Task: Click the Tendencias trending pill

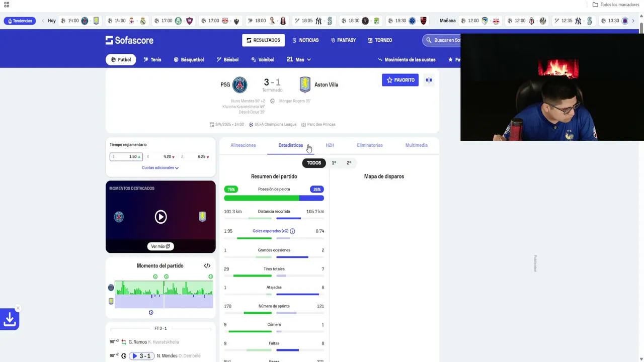Action: coord(20,21)
